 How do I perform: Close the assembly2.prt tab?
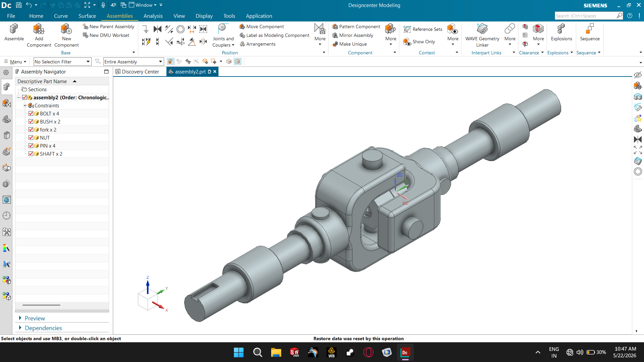click(x=215, y=71)
